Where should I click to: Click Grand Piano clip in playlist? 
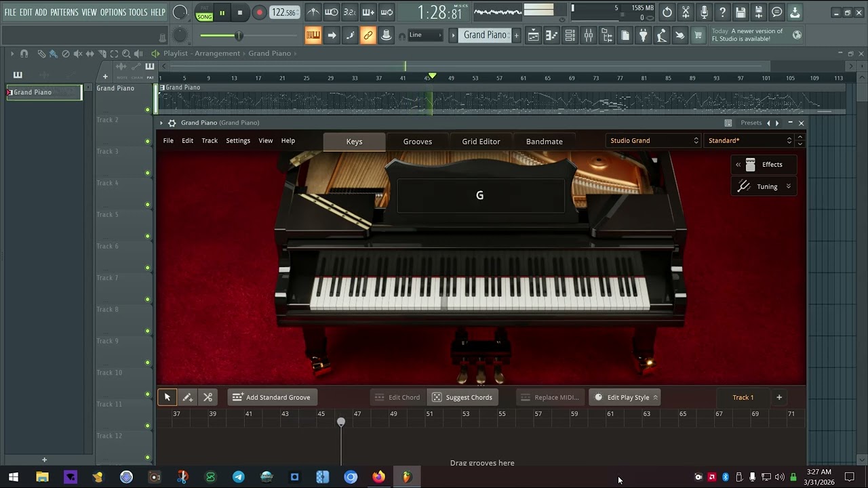point(502,100)
